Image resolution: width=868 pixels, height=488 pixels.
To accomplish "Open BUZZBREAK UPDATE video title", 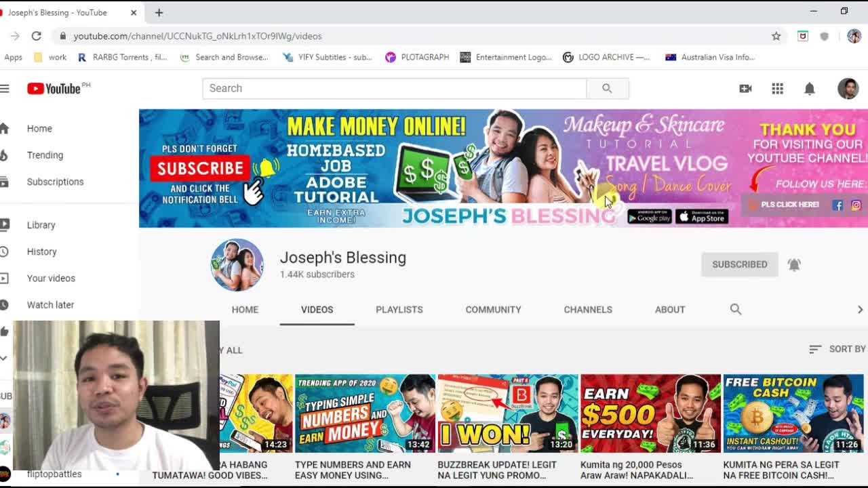I will (497, 470).
